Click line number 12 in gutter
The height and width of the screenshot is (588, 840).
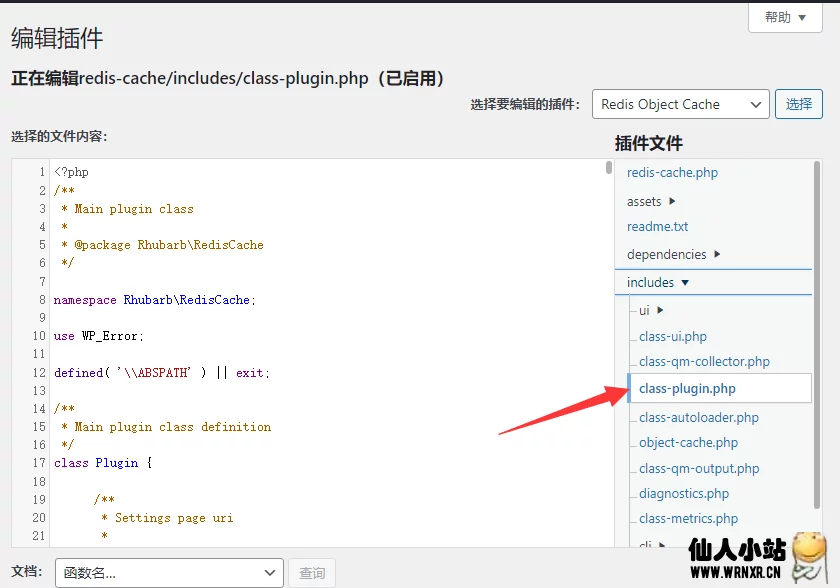tap(39, 373)
